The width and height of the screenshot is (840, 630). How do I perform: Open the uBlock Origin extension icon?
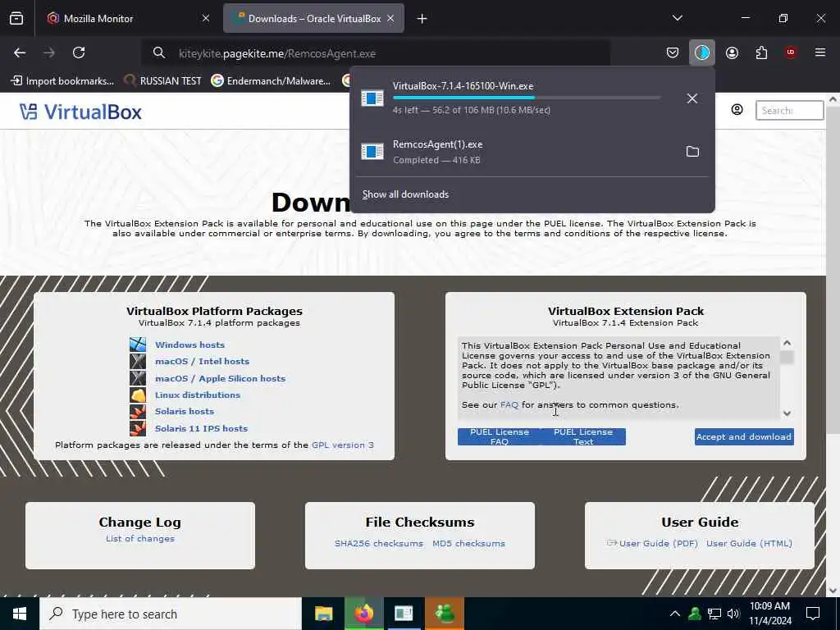click(791, 52)
